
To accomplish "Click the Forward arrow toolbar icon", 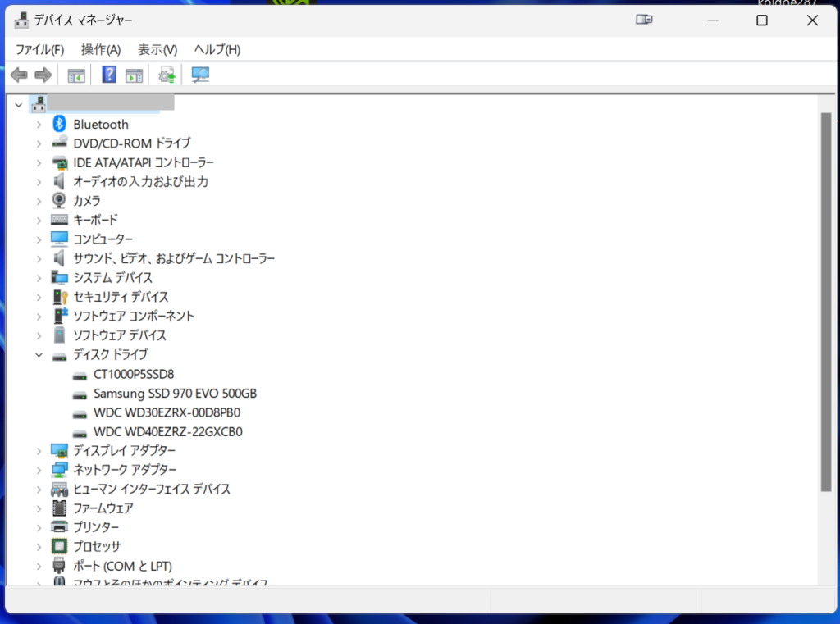I will (x=43, y=75).
